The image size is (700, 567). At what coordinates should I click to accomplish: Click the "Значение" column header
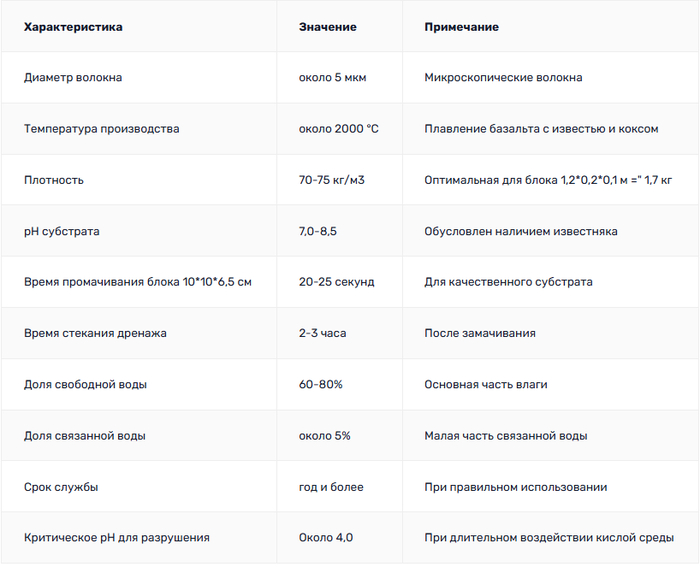coord(327,27)
